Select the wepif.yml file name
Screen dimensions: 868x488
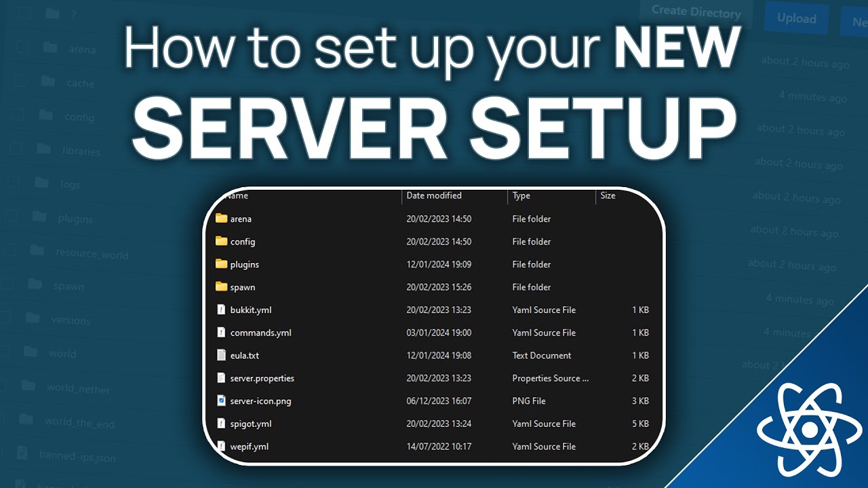[x=250, y=447]
